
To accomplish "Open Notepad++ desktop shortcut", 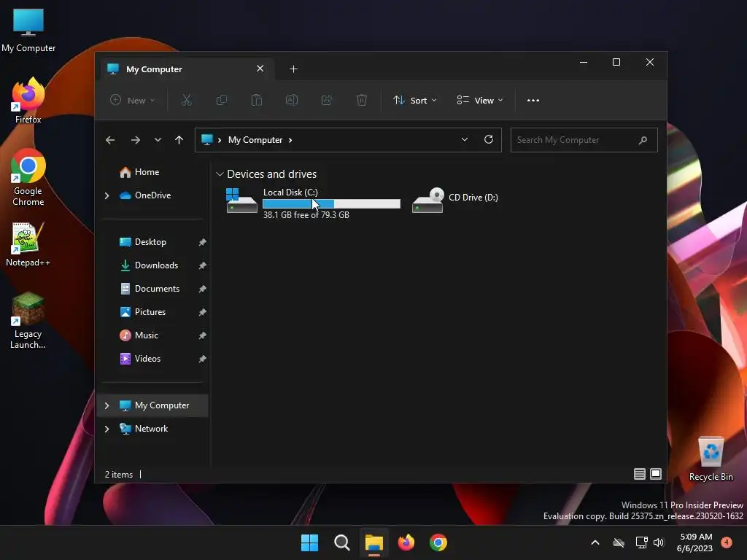I will tap(28, 244).
